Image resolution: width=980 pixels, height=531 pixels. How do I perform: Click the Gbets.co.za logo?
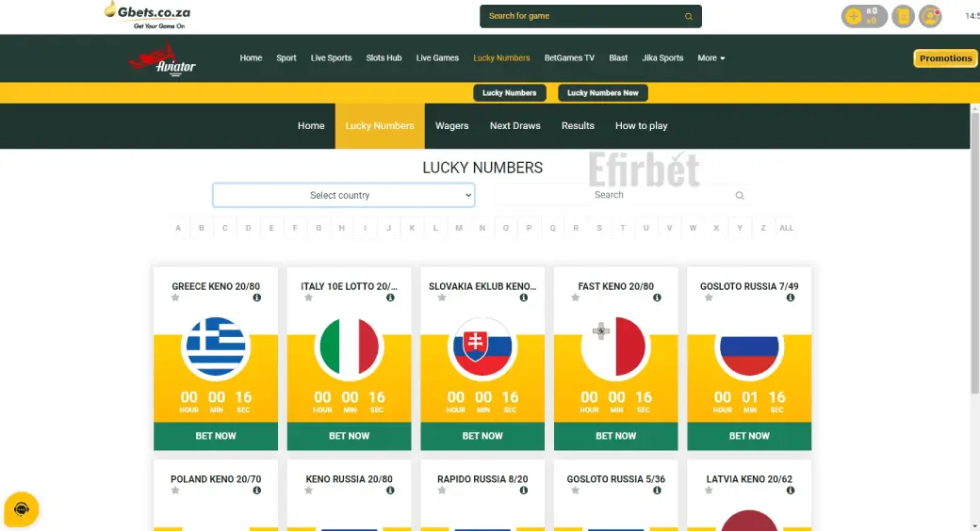click(148, 16)
